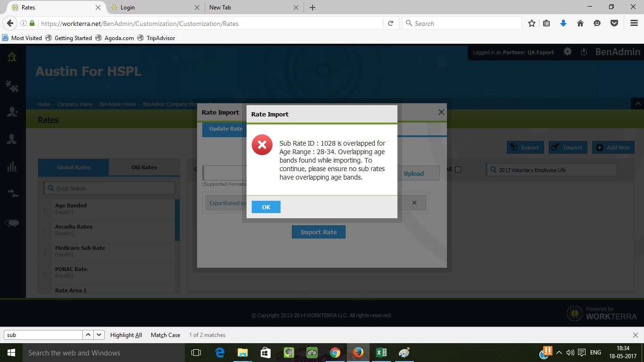Screen dimensions: 644x362
Task: Go to previous find match arrow
Action: click(88, 335)
